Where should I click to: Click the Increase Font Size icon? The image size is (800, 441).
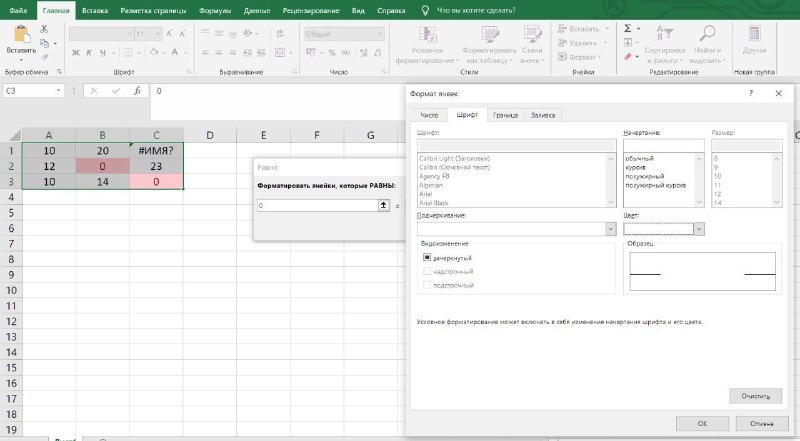coord(169,34)
